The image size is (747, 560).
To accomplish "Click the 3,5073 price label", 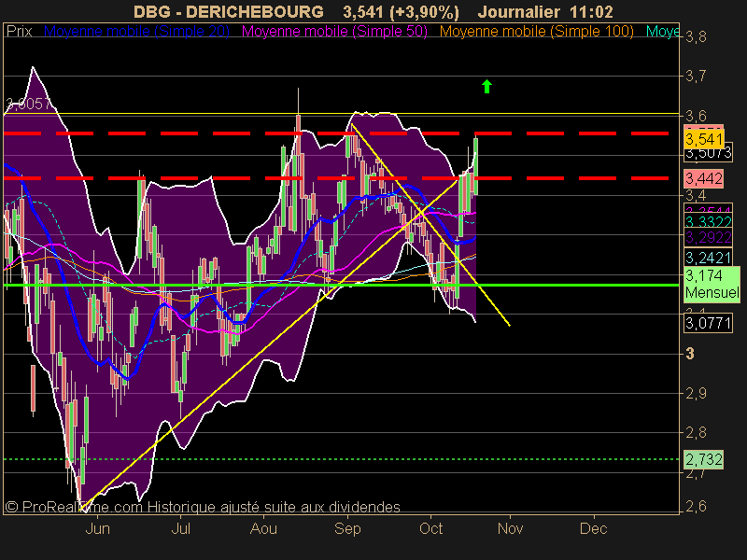I will [708, 153].
